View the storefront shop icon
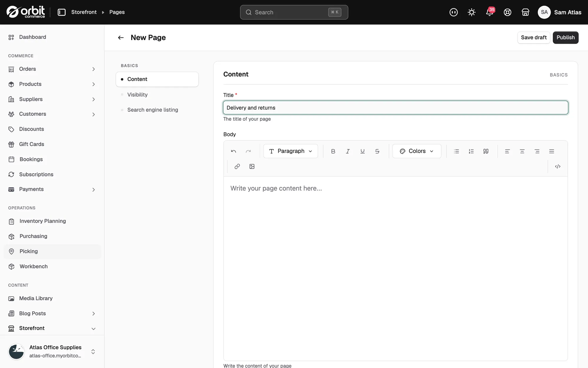 point(525,12)
